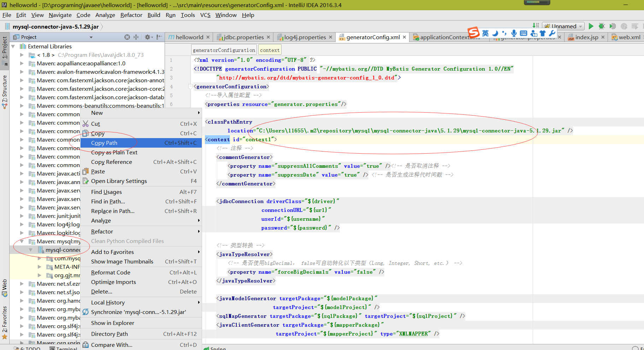The image size is (644, 350).
Task: Choose Synchronize 'mysql-conn...-5.1.29.jar' entry
Action: (x=141, y=312)
